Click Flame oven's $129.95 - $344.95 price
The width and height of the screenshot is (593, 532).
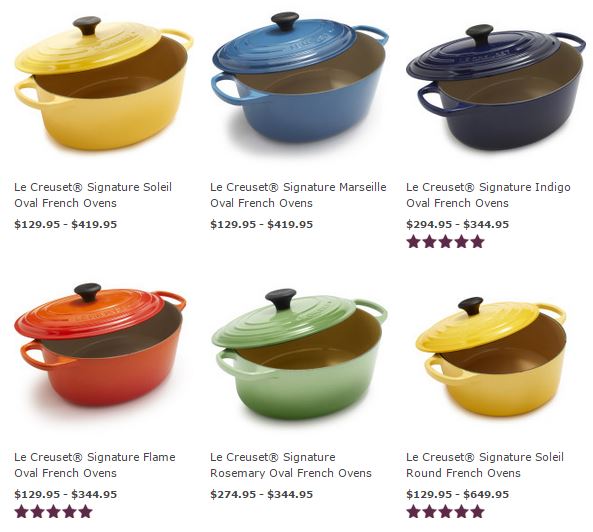pos(66,494)
